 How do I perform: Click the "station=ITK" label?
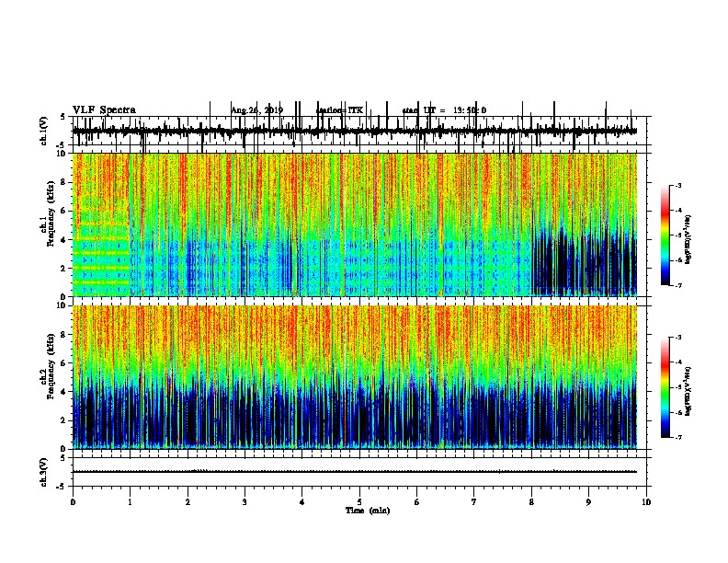point(340,110)
